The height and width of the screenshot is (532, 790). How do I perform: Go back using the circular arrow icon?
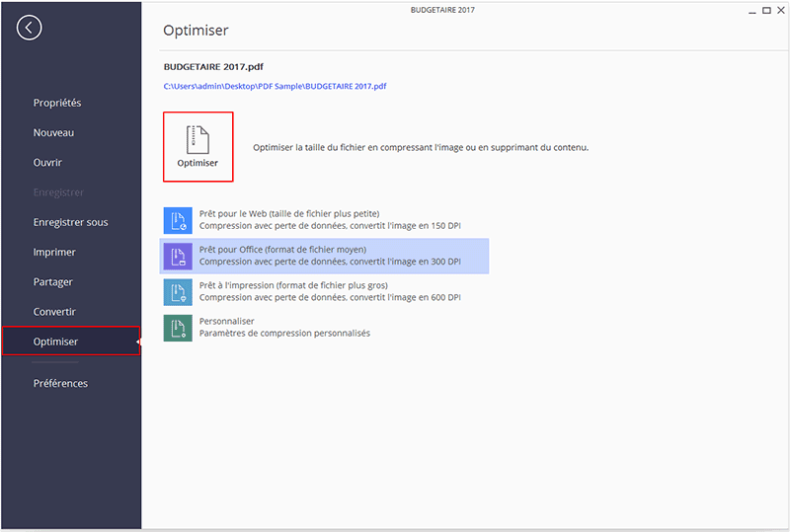tap(29, 28)
